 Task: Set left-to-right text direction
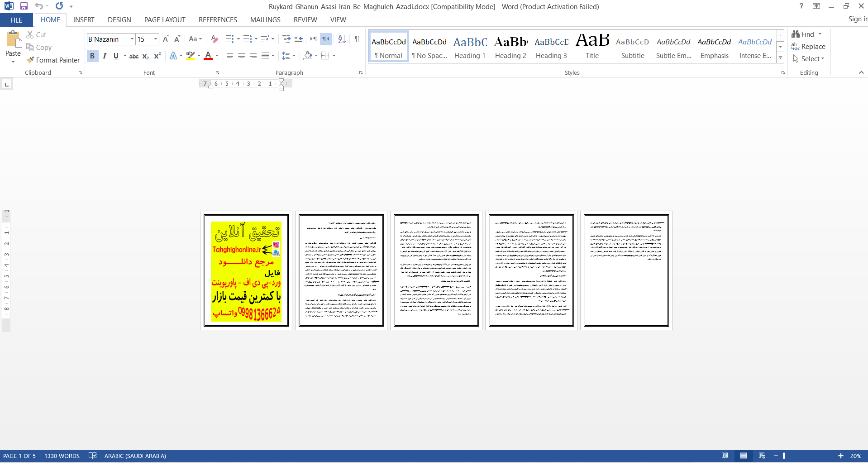(314, 39)
